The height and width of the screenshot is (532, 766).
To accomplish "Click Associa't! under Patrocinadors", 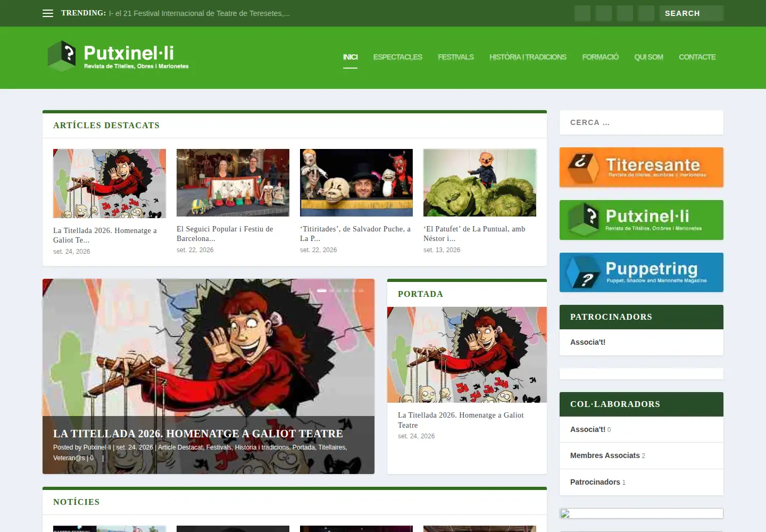I will [588, 342].
